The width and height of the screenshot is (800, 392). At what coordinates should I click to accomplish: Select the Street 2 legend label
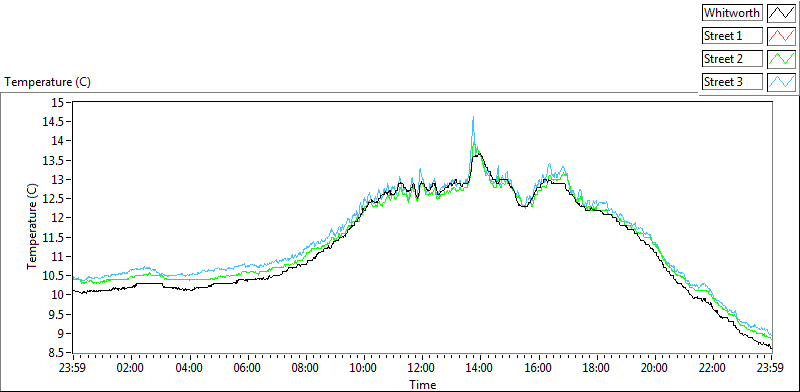click(732, 59)
